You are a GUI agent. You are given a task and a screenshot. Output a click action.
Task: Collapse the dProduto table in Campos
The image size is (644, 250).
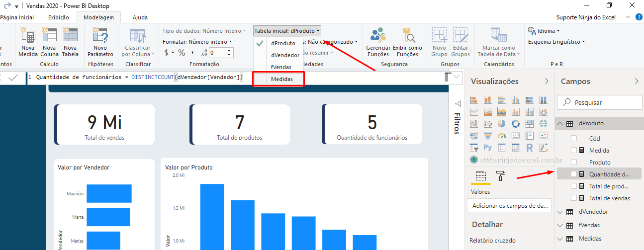[x=560, y=123]
